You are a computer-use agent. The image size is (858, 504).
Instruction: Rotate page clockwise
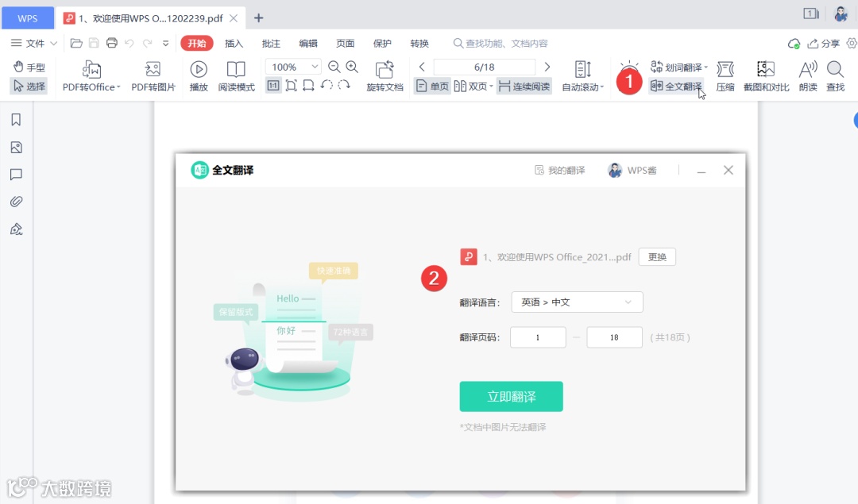344,85
